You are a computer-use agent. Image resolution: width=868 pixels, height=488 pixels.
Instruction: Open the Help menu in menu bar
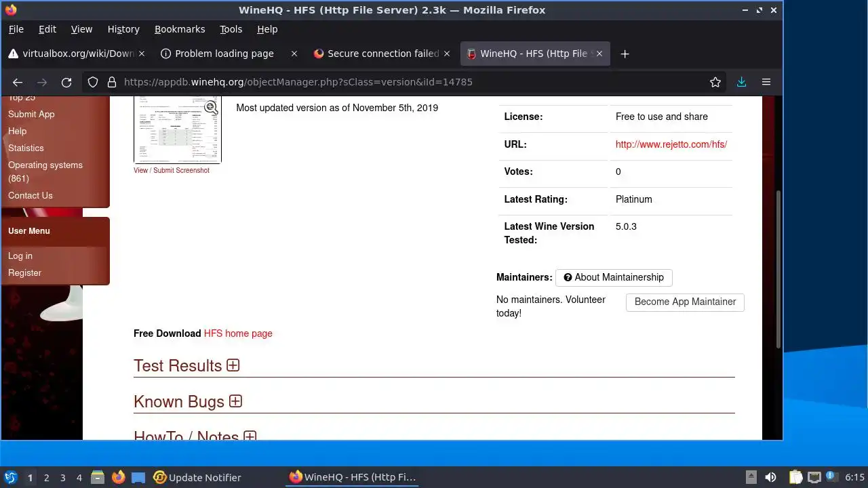click(267, 29)
